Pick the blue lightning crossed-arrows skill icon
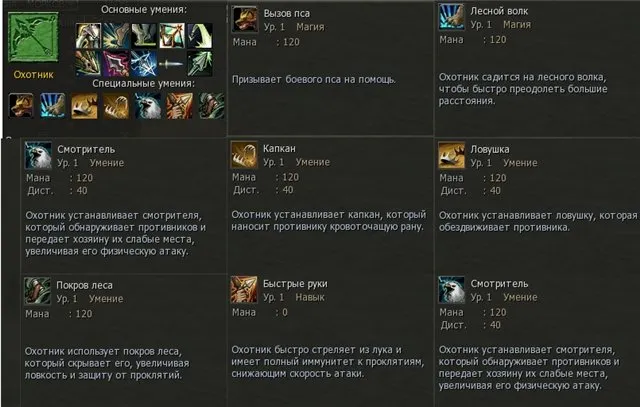The image size is (640, 407). [x=144, y=64]
